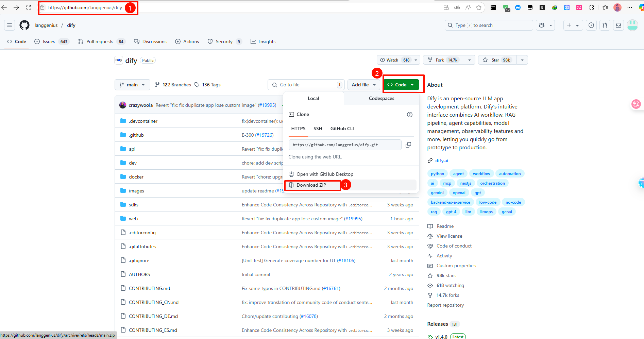
Task: Open the Insights tab
Action: click(x=263, y=41)
